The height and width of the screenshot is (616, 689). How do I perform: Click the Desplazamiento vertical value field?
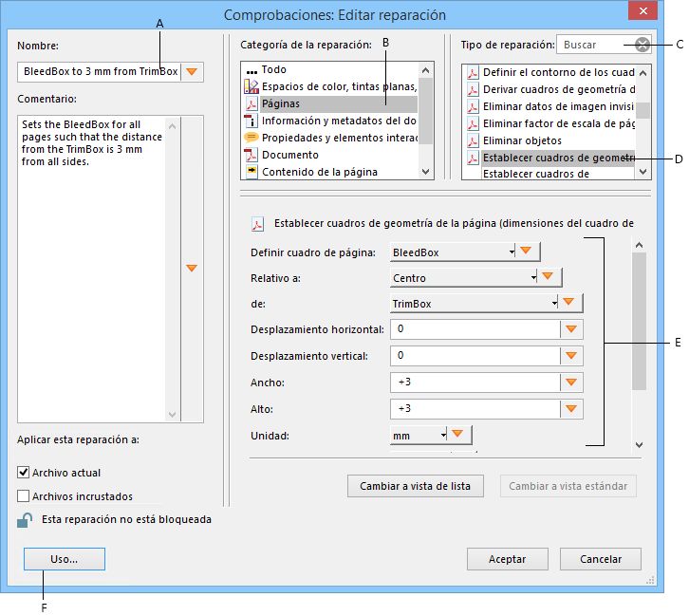475,355
